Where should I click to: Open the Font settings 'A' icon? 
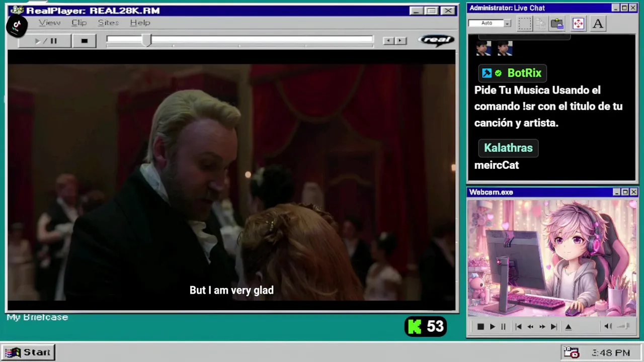[x=598, y=23]
